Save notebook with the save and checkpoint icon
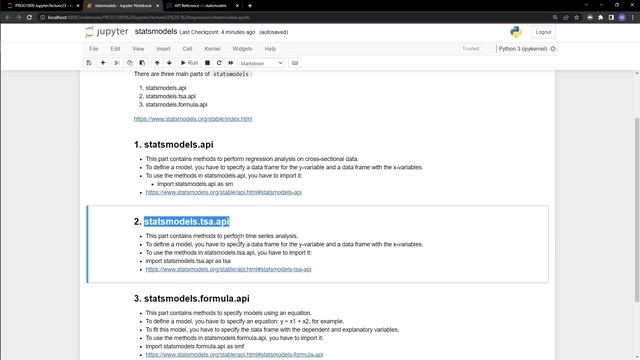Screen dimensions: 640x360 89,63
